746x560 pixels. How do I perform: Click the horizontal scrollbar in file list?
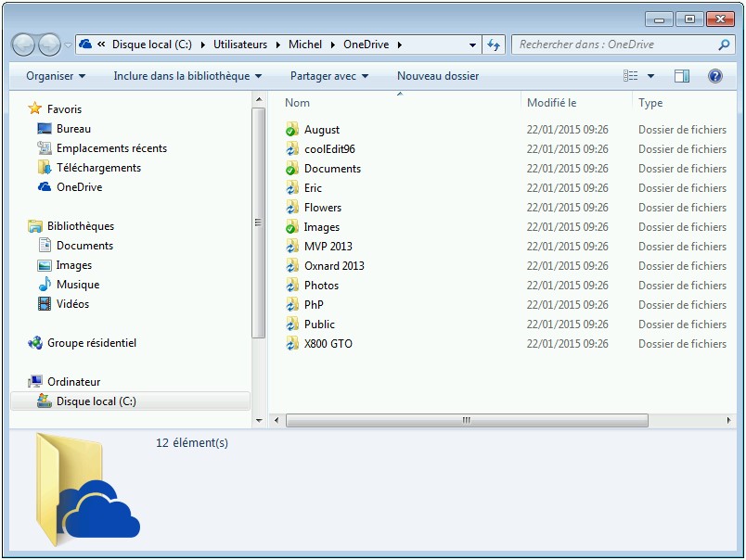point(466,420)
